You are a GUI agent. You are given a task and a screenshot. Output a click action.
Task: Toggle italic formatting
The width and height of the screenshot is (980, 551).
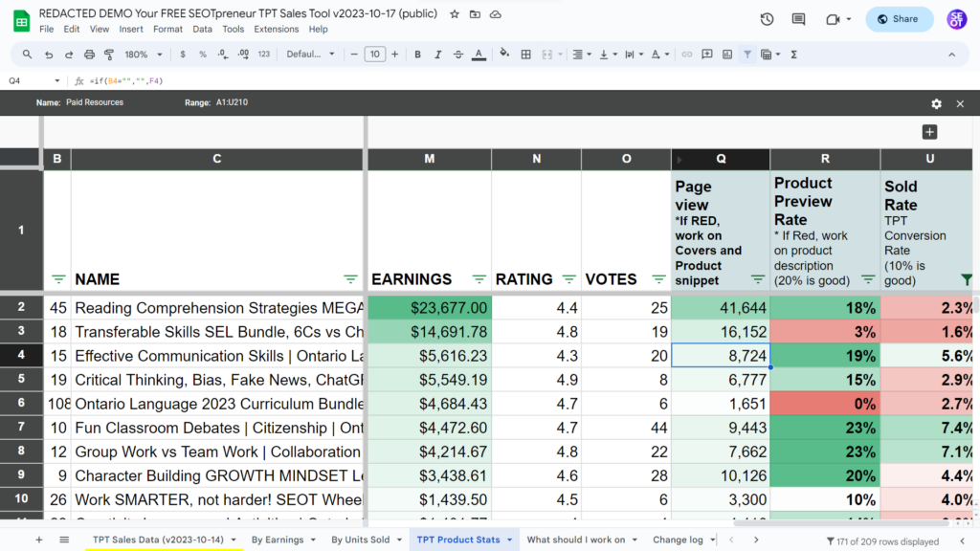pyautogui.click(x=437, y=55)
